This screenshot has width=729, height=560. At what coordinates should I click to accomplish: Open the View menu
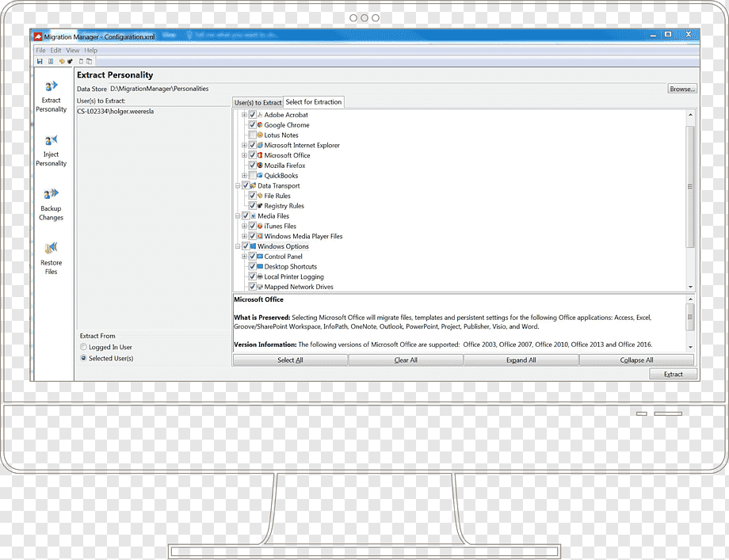[x=73, y=50]
